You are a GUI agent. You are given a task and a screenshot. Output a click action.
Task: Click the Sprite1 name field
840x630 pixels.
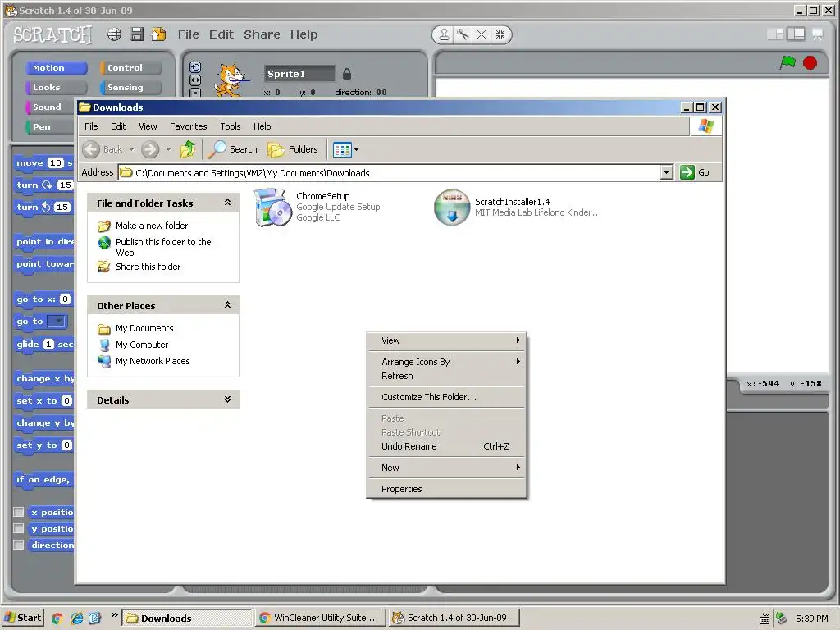tap(299, 74)
